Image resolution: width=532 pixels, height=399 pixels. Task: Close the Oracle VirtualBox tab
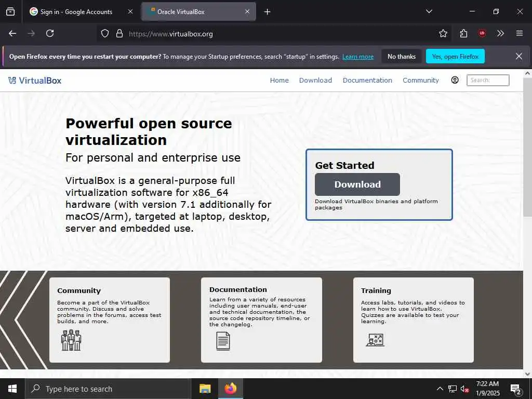tap(247, 11)
